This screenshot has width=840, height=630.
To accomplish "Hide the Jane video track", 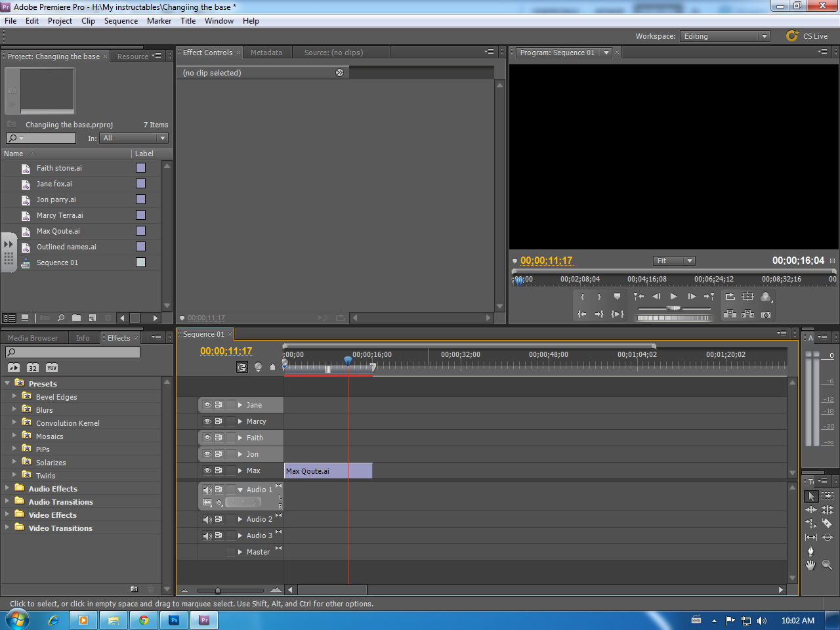I will tap(207, 405).
